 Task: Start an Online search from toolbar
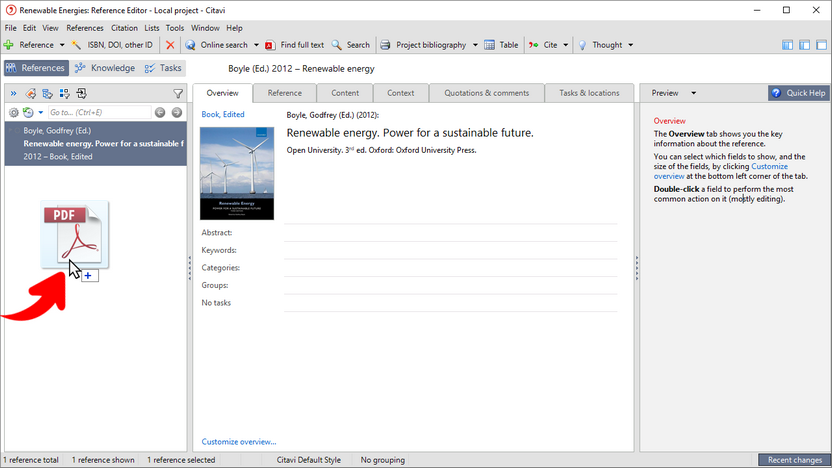pyautogui.click(x=216, y=45)
